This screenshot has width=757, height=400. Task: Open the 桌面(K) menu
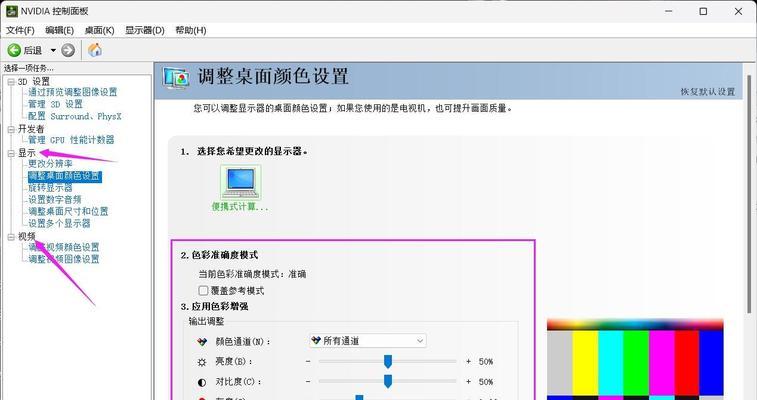99,30
